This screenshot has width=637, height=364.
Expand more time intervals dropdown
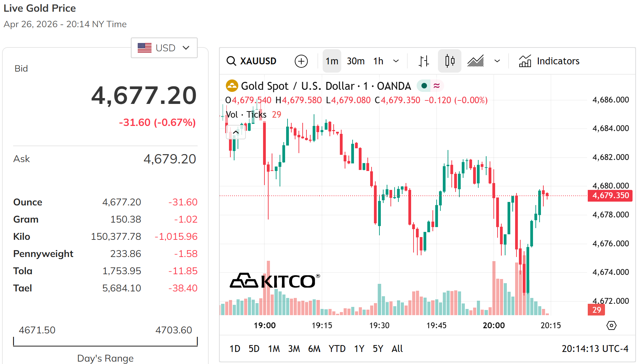coord(396,61)
